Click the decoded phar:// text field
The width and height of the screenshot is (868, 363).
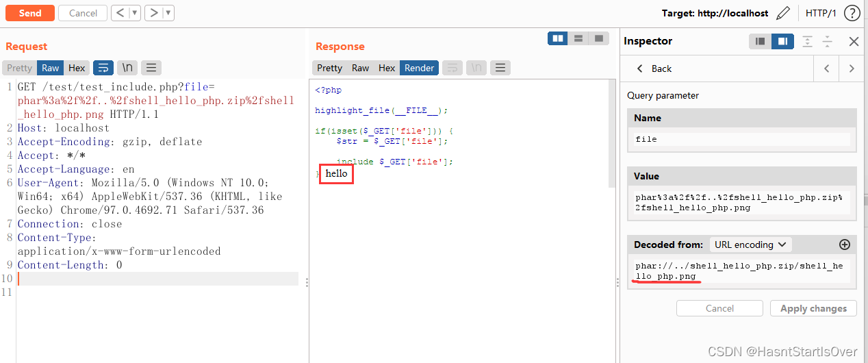tap(742, 271)
